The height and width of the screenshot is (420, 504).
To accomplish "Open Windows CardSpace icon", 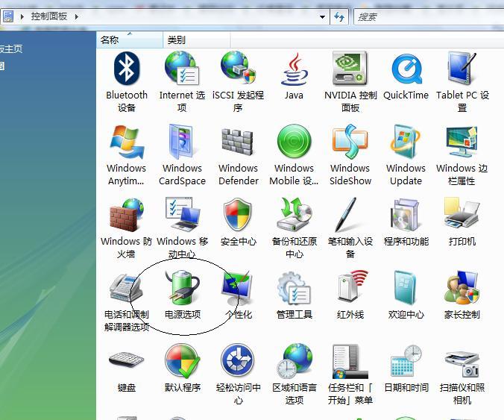I will 182,142.
